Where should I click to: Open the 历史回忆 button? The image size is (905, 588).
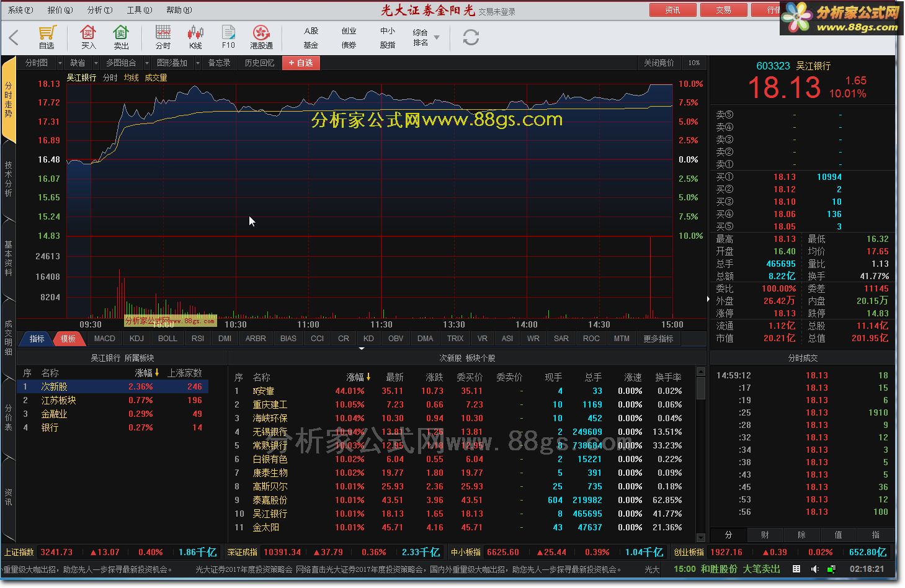tap(259, 63)
